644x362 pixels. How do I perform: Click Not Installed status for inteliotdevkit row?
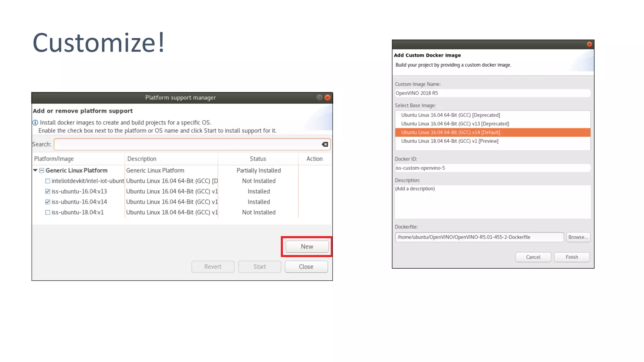pos(258,181)
